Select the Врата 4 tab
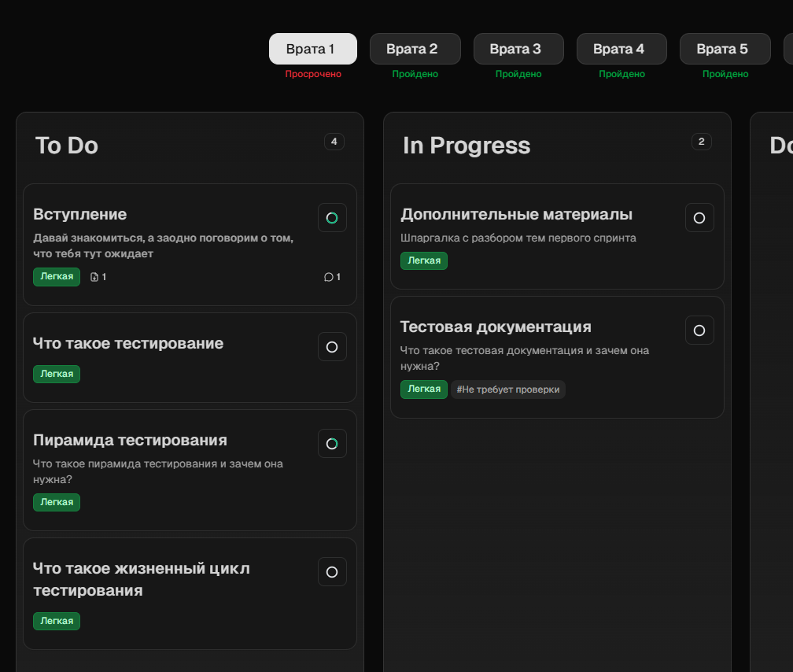Image resolution: width=793 pixels, height=672 pixels. (x=621, y=49)
